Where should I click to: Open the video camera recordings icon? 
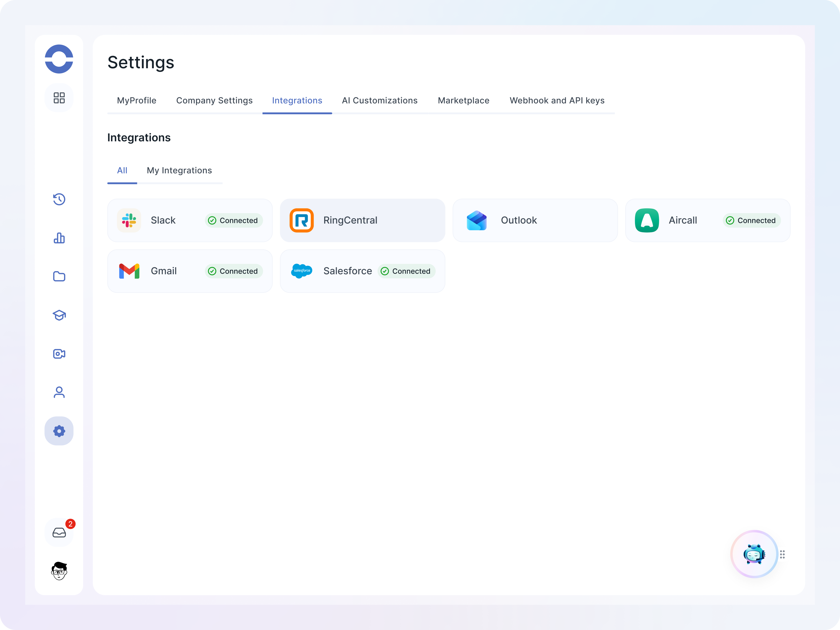click(x=59, y=354)
